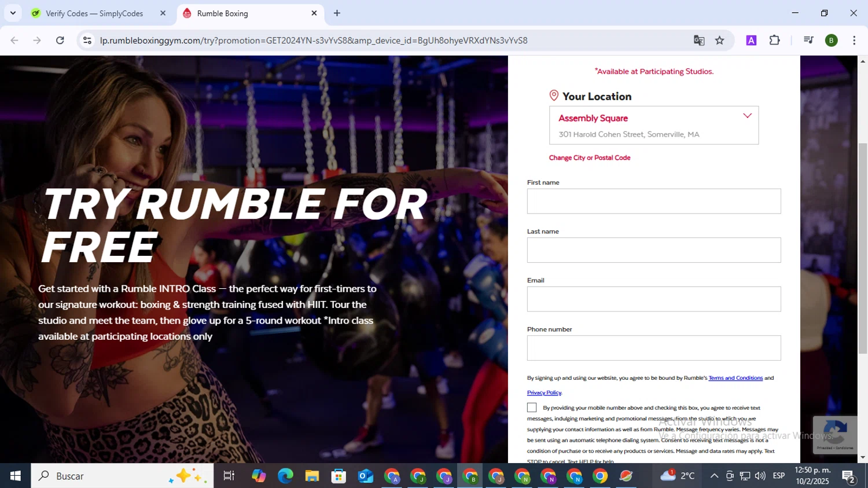This screenshot has width=868, height=488.
Task: Open the Chrome profile B avatar
Action: [832, 41]
